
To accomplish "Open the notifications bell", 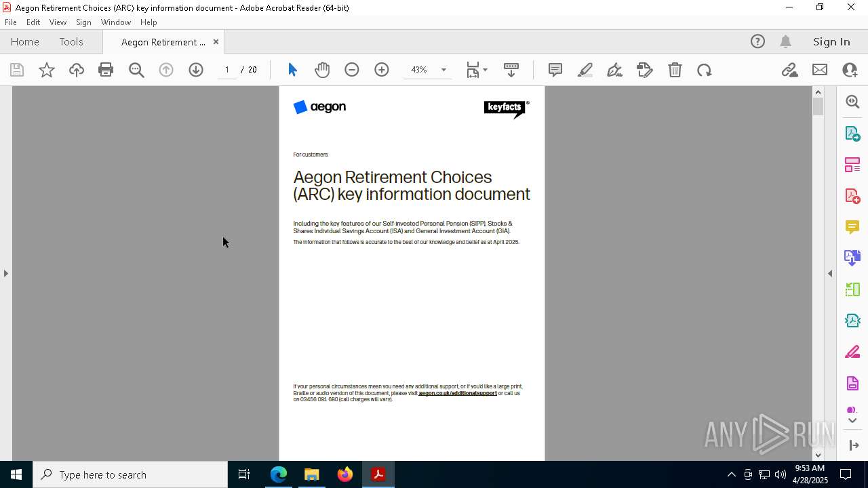I will [x=785, y=41].
